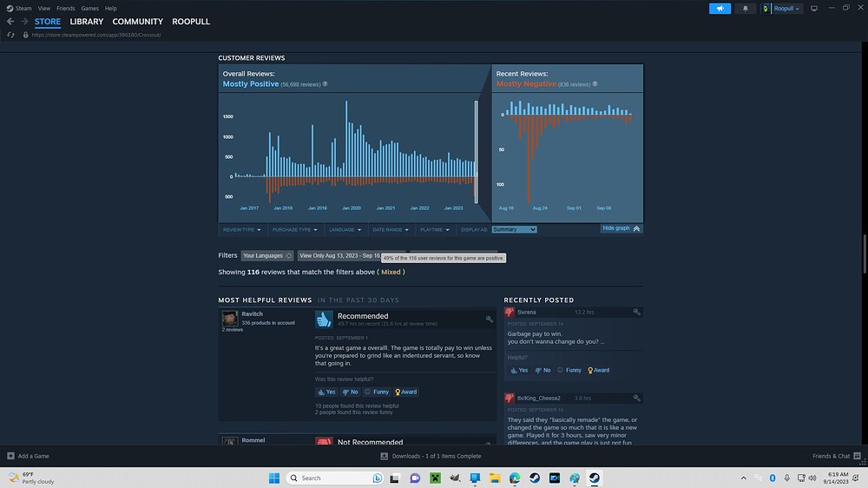The width and height of the screenshot is (868, 488).
Task: Click the Mostly Positive overall rating link
Action: (x=250, y=83)
